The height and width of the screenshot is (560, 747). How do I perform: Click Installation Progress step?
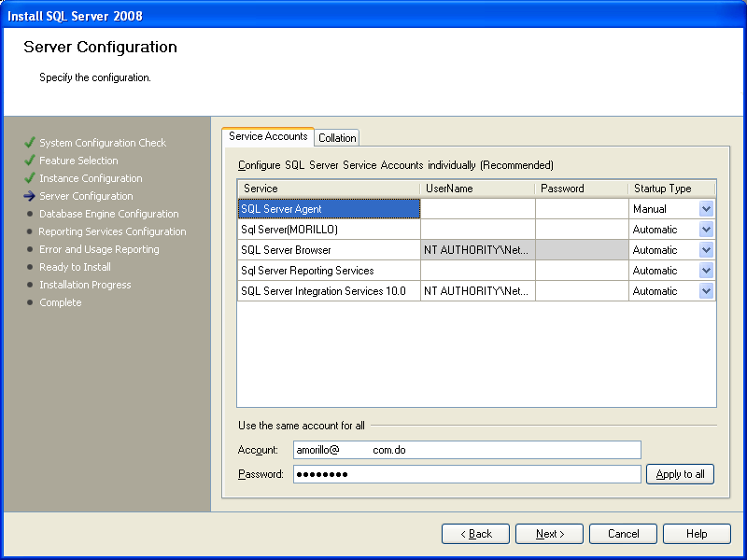tap(85, 285)
